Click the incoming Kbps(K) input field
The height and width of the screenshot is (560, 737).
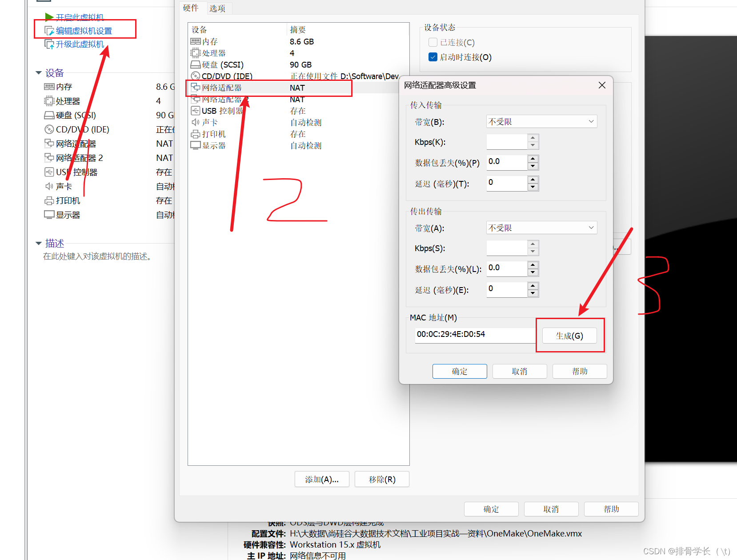[507, 142]
